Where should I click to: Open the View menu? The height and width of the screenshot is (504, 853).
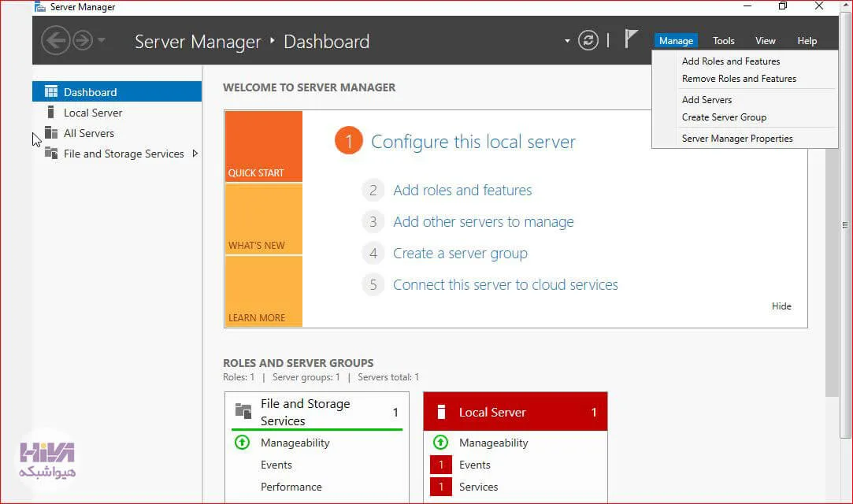(x=765, y=41)
